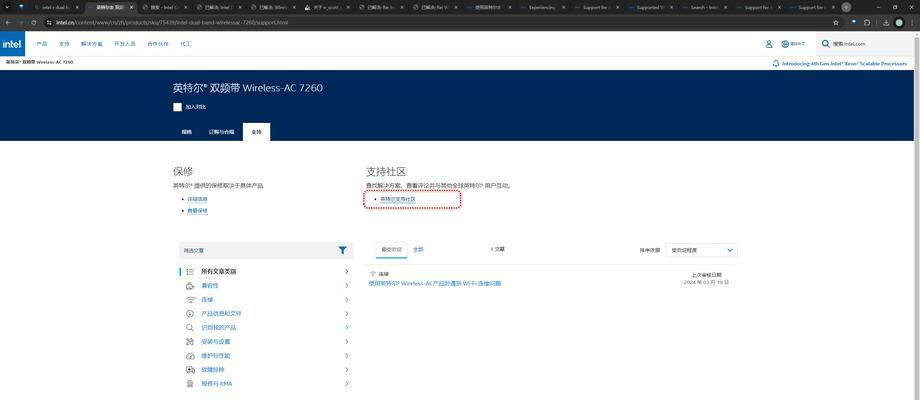The width and height of the screenshot is (920, 400).
Task: Click the browser address bar URL
Action: (172, 22)
